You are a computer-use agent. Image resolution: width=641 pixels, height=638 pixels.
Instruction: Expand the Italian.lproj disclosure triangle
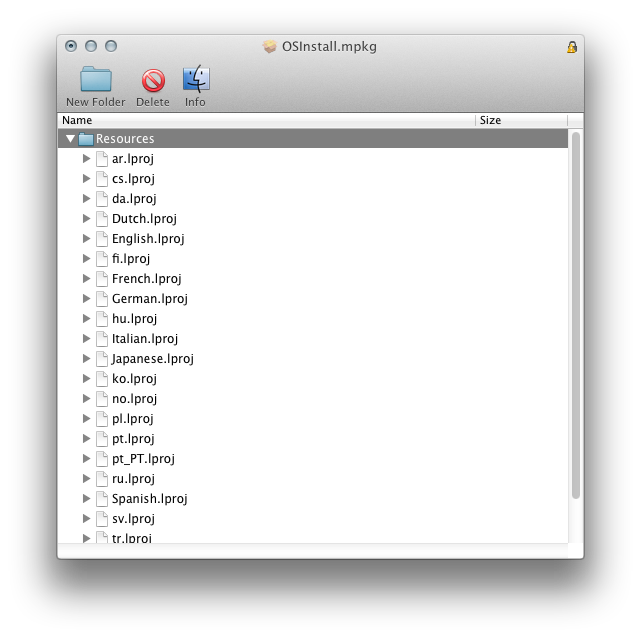tap(86, 339)
